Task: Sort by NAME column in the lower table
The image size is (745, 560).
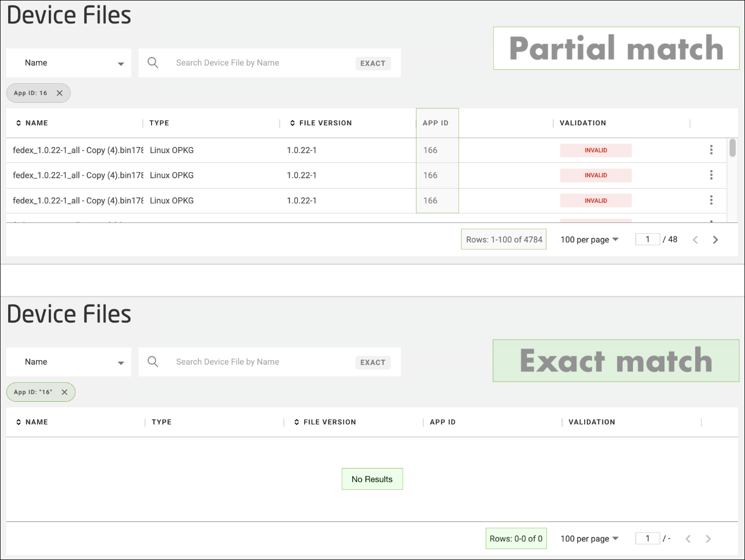Action: [32, 422]
